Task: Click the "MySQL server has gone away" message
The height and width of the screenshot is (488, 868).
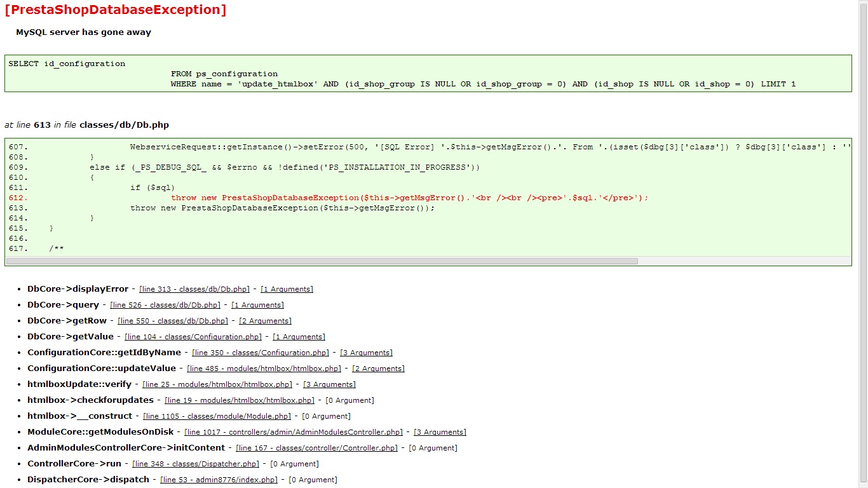Action: [x=83, y=32]
